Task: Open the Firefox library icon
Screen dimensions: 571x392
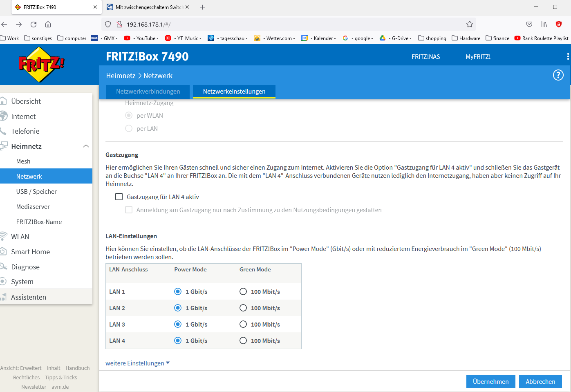Action: point(544,25)
